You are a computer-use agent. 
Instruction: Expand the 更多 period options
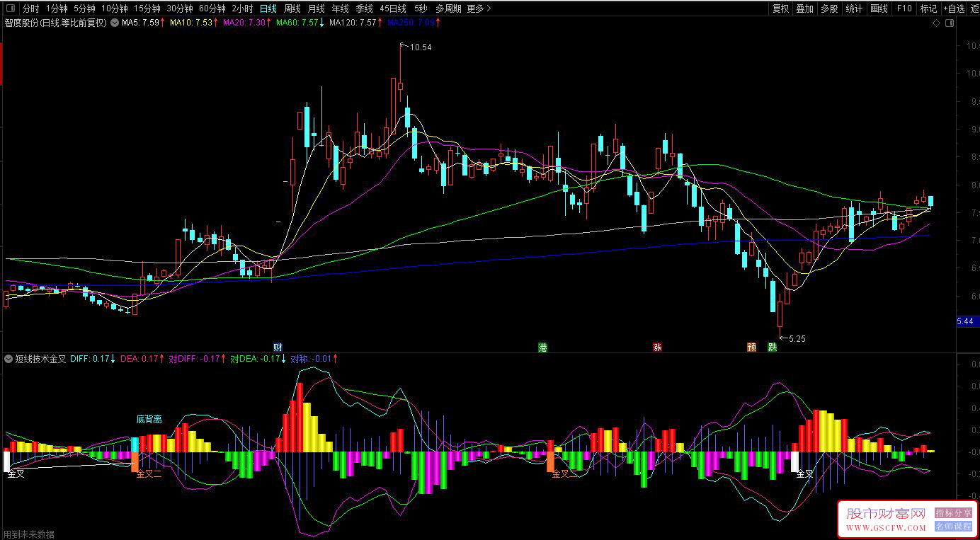(479, 8)
